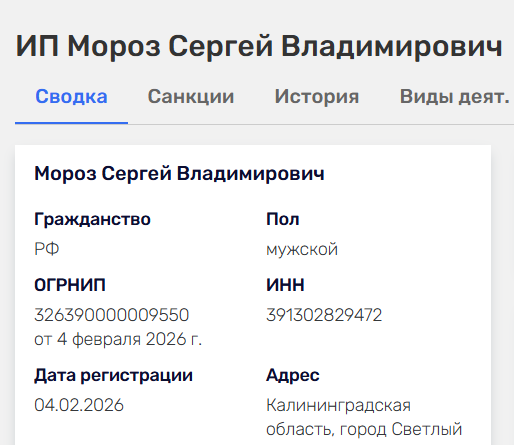
Task: Click the Гражданство label
Action: [x=92, y=220]
